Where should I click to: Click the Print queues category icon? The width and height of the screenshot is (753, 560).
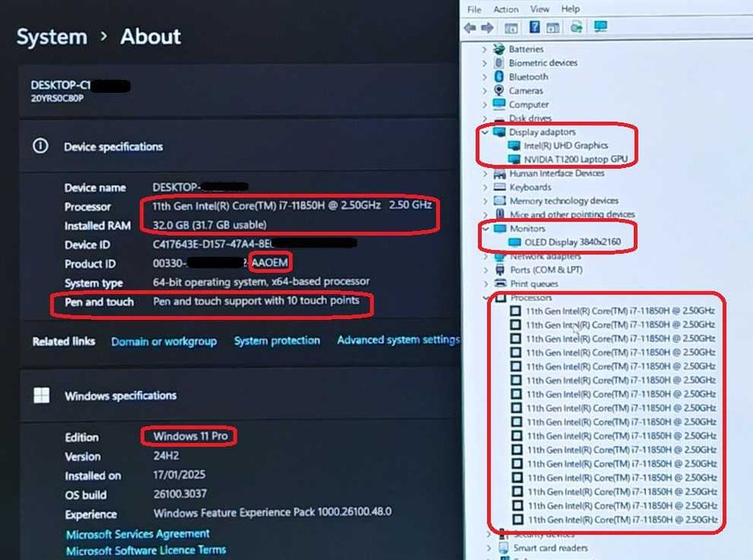(x=501, y=283)
